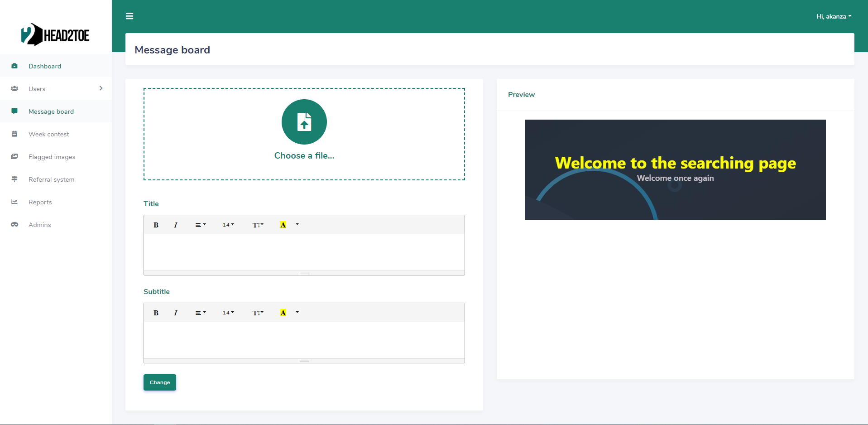Image resolution: width=868 pixels, height=425 pixels.
Task: Click the hamburger menu icon in header
Action: tap(129, 16)
